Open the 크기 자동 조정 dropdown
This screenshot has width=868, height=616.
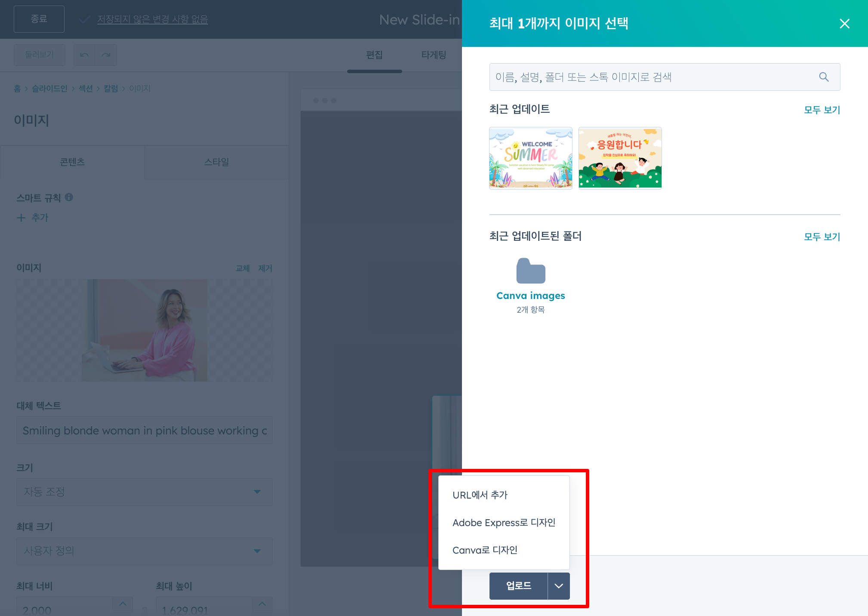coord(145,492)
